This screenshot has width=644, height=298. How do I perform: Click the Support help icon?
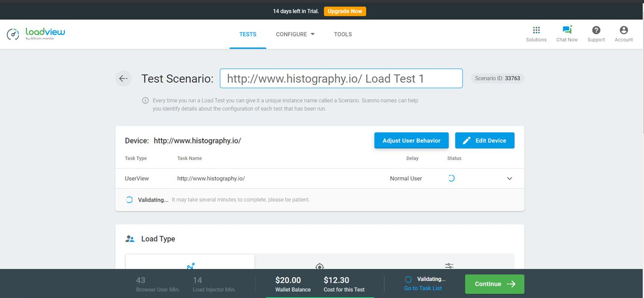tap(596, 30)
